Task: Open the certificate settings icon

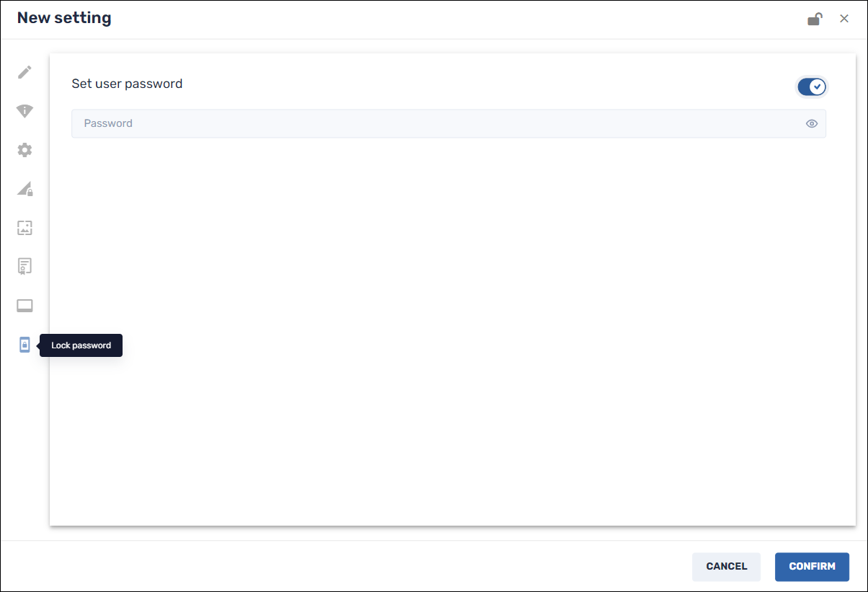Action: 25,266
